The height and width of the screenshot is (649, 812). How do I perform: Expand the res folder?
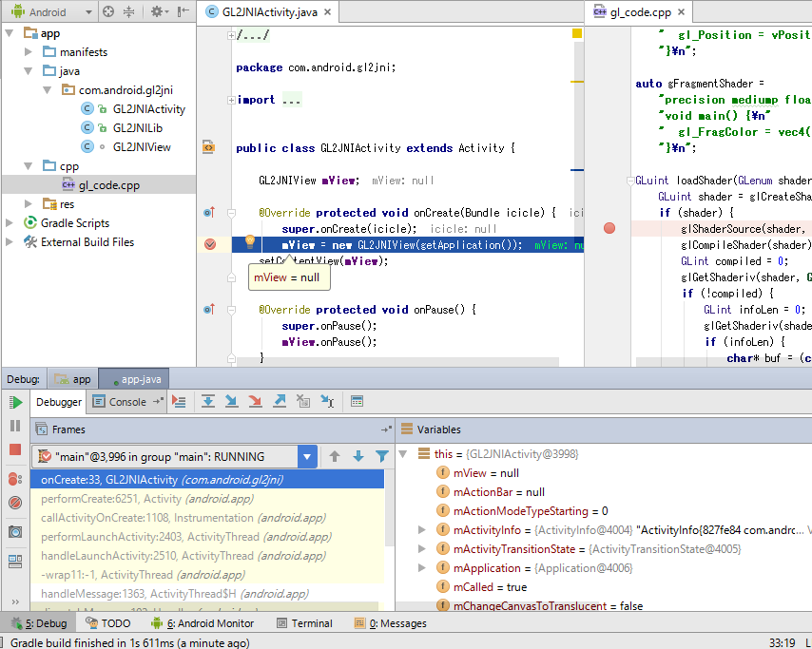click(x=29, y=204)
